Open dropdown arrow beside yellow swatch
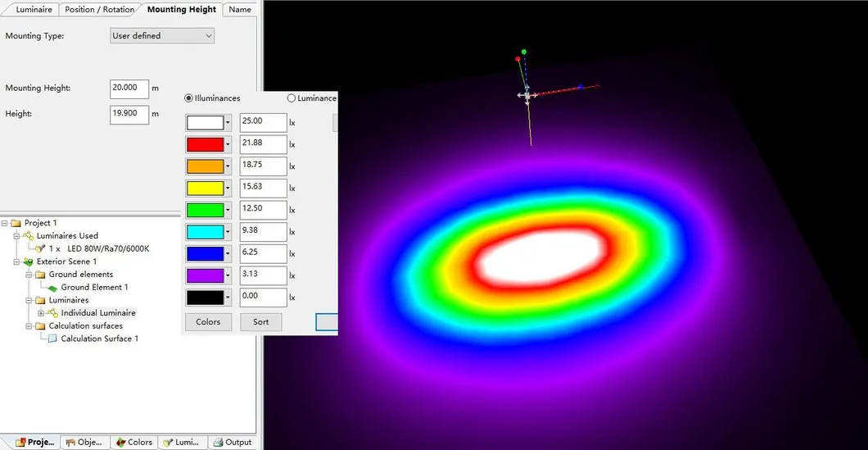The image size is (868, 450). pos(228,189)
